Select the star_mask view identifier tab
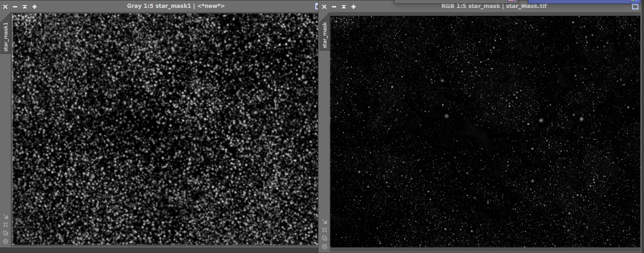The width and height of the screenshot is (644, 253). click(x=325, y=35)
